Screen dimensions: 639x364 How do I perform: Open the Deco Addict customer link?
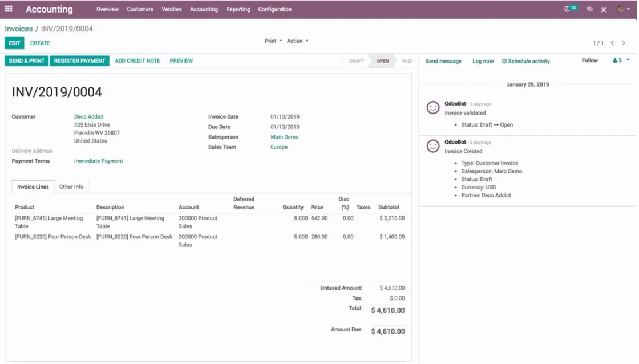point(89,116)
